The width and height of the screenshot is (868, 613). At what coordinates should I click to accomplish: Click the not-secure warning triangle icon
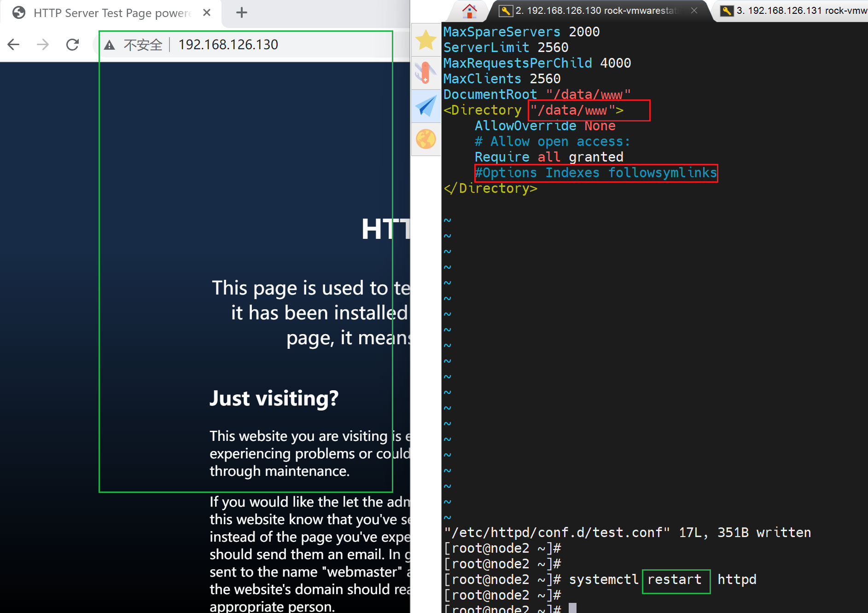pyautogui.click(x=109, y=45)
